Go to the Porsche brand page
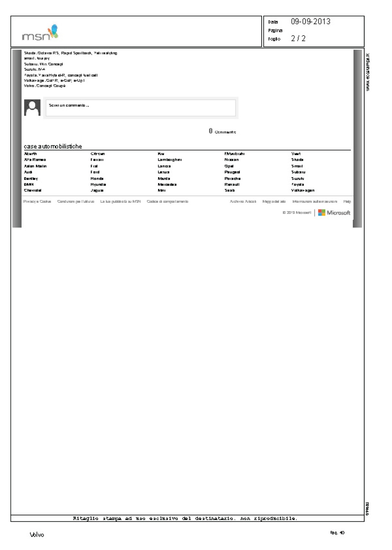 pos(232,179)
